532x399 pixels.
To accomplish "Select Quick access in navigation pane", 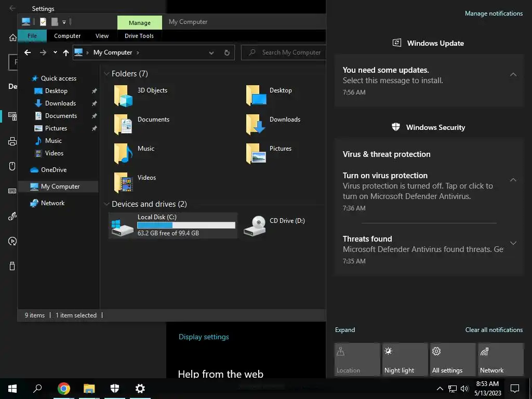I will point(58,78).
